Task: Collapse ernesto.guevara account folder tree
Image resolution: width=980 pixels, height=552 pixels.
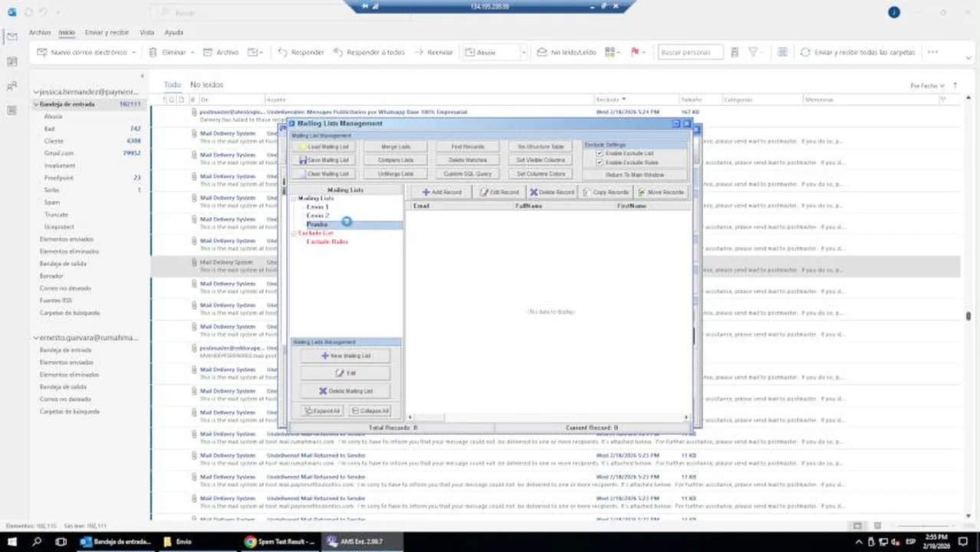Action: coord(35,337)
